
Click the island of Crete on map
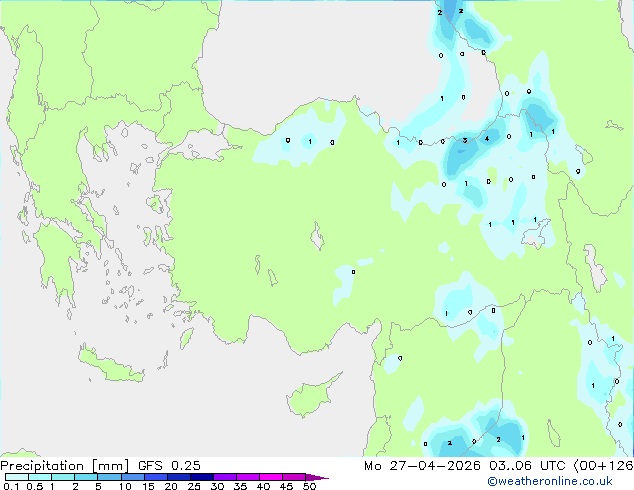[x=110, y=365]
